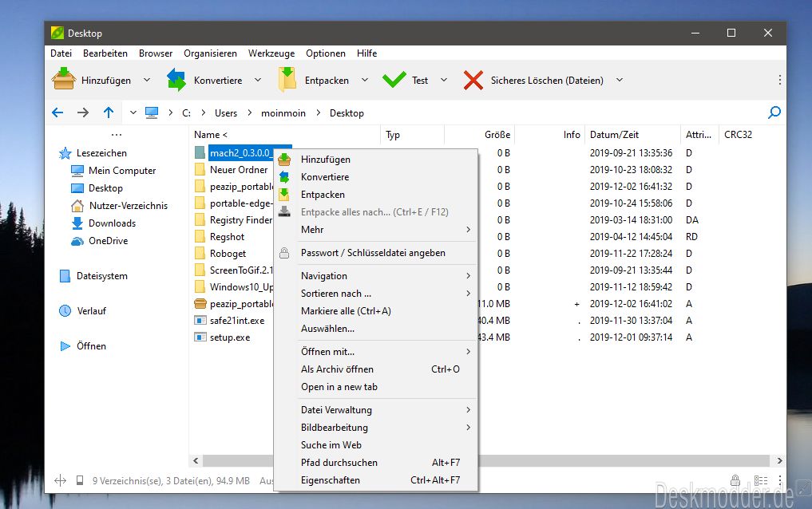Sort by Größe column header
The image size is (812, 509).
(480, 135)
